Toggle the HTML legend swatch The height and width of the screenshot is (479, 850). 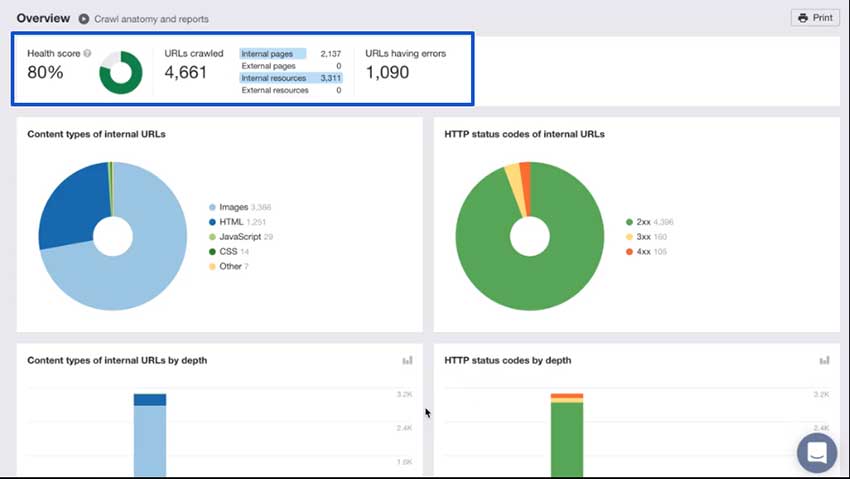pos(212,222)
